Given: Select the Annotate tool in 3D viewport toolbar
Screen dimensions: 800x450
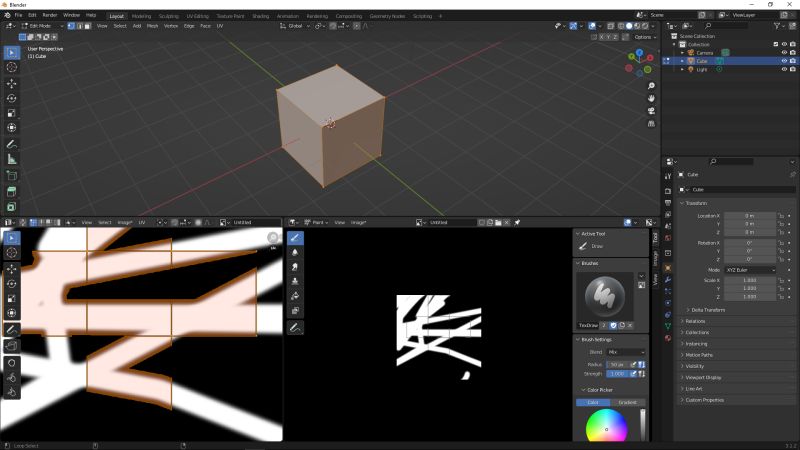Looking at the screenshot, I should [12, 144].
